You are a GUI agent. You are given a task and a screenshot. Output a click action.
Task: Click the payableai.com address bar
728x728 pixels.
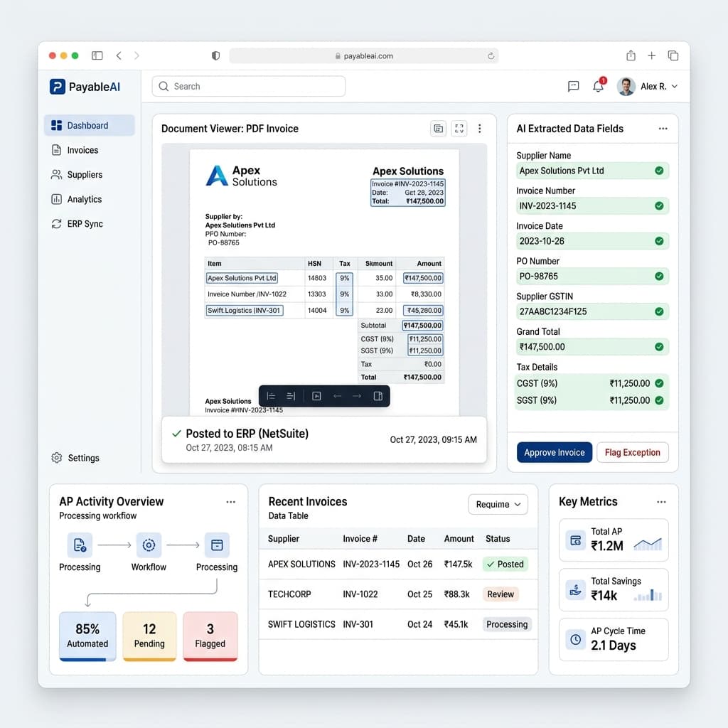[x=363, y=55]
